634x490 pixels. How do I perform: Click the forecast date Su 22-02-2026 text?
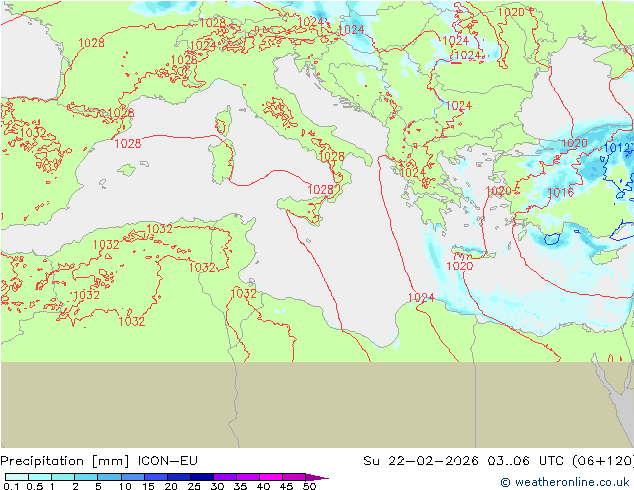[x=421, y=461]
